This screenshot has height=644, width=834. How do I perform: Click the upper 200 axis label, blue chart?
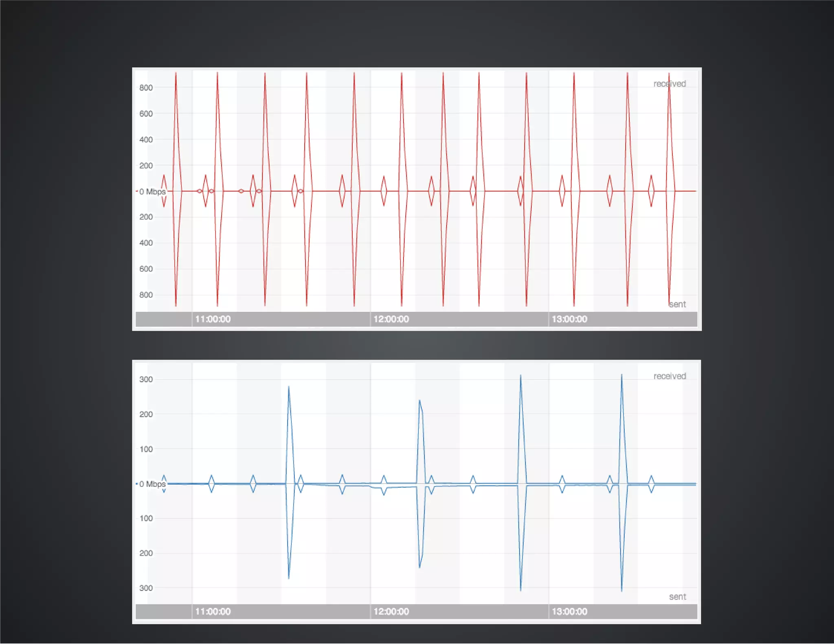(146, 414)
